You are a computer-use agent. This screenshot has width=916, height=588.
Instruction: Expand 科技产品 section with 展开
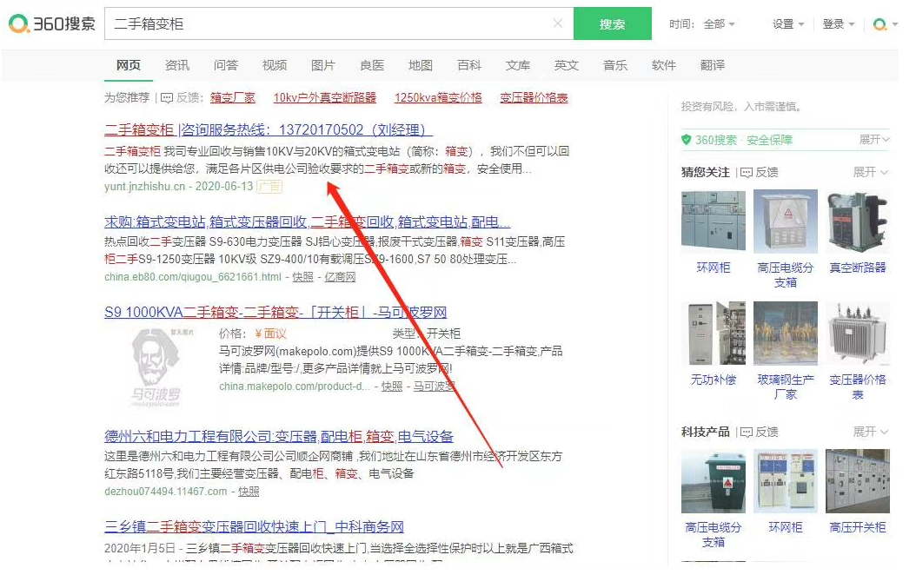(871, 432)
